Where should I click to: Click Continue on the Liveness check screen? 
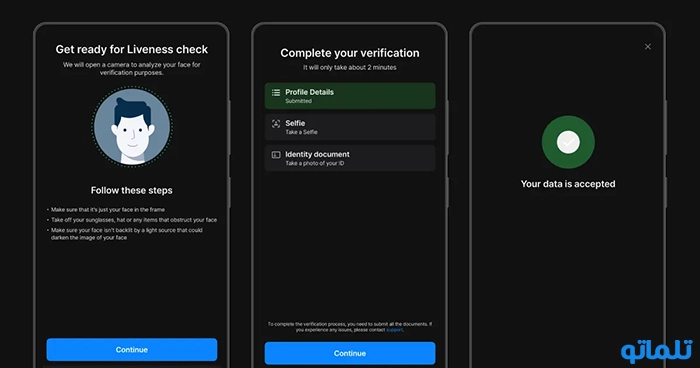[132, 349]
